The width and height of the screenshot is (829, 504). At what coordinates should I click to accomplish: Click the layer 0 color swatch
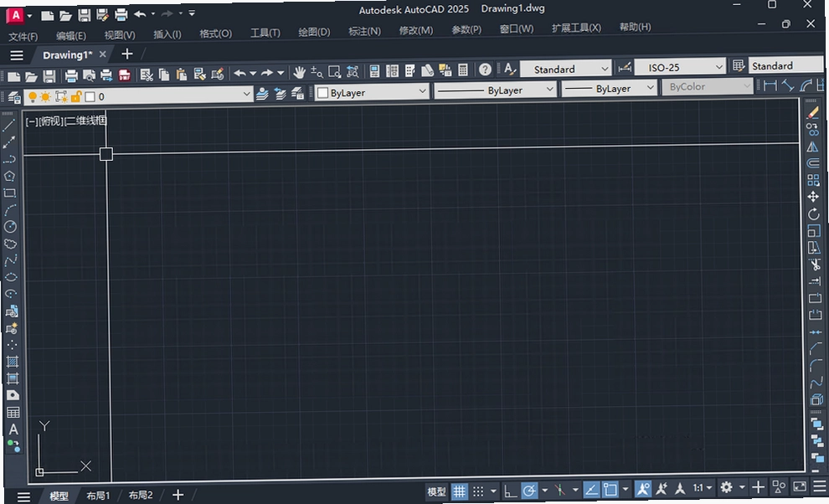90,96
